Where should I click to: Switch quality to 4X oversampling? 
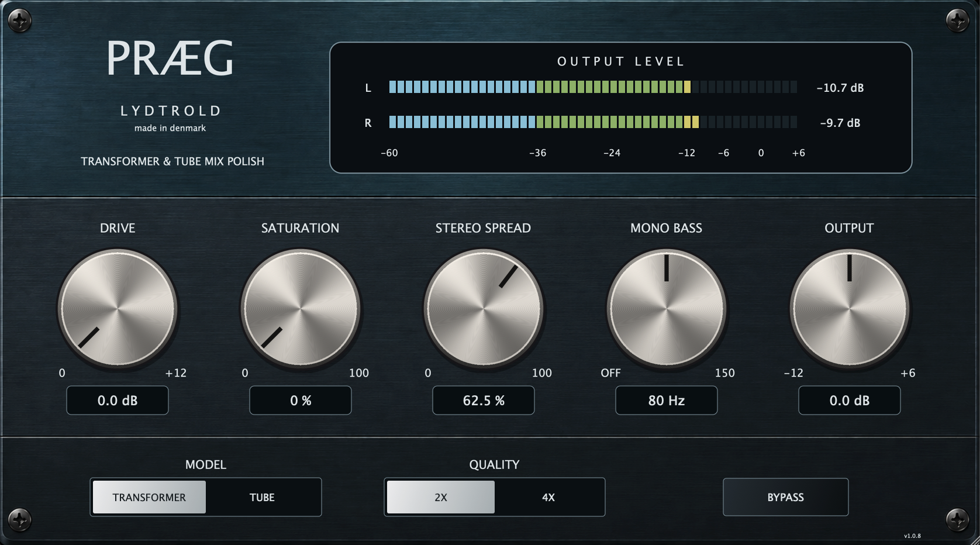tap(548, 497)
